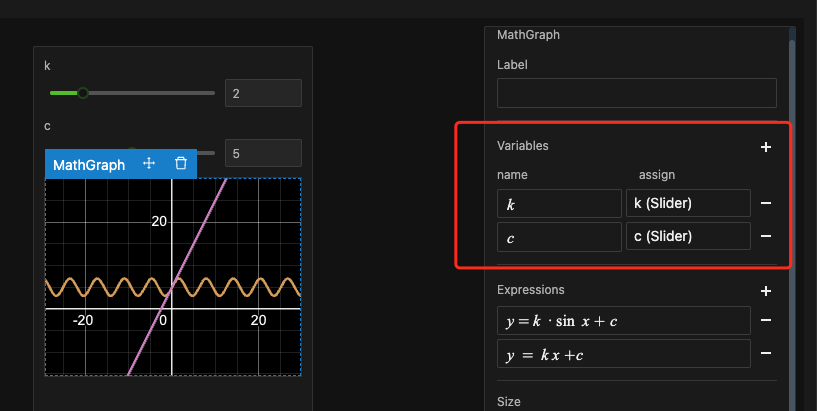Click the 'assign' column header
The height and width of the screenshot is (411, 817).
[657, 175]
